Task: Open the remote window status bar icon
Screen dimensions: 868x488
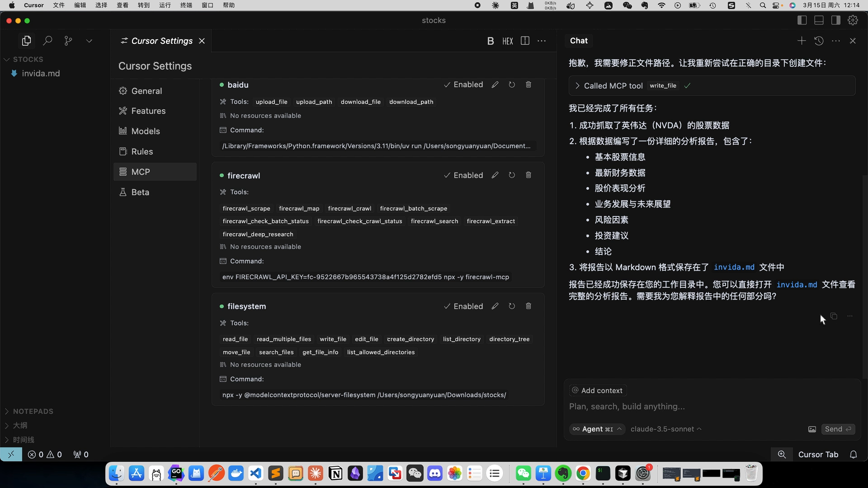Action: tap(11, 455)
